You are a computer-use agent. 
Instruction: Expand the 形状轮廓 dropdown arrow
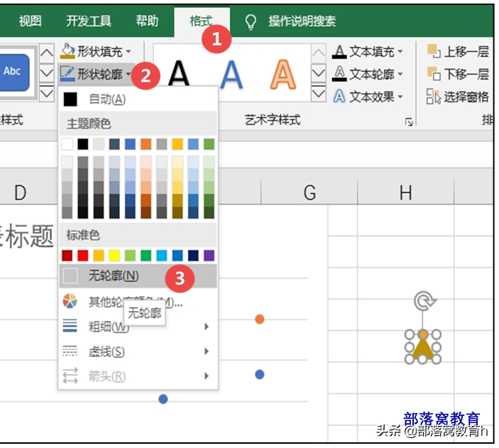click(128, 74)
